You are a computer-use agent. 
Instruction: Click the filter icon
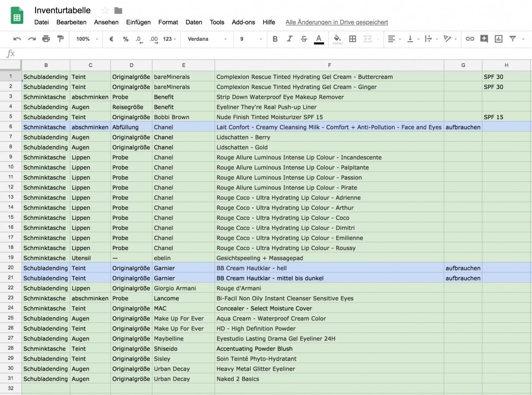click(x=512, y=39)
